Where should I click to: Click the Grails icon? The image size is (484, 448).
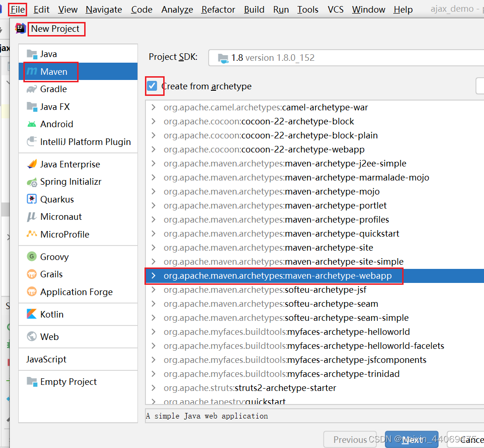[x=32, y=274]
